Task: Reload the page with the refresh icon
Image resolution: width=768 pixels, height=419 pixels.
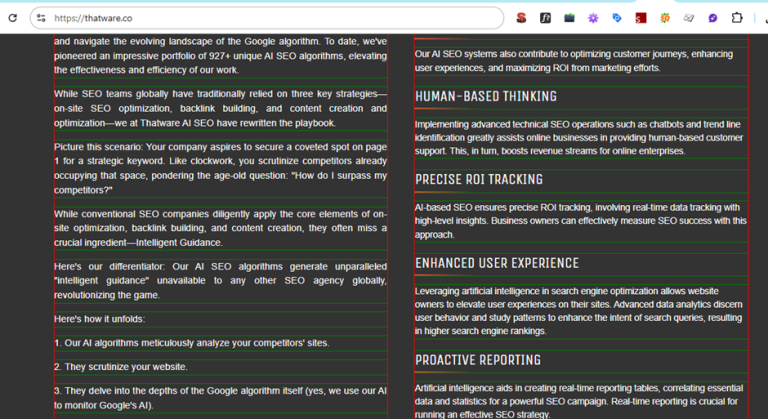Action: [13, 18]
